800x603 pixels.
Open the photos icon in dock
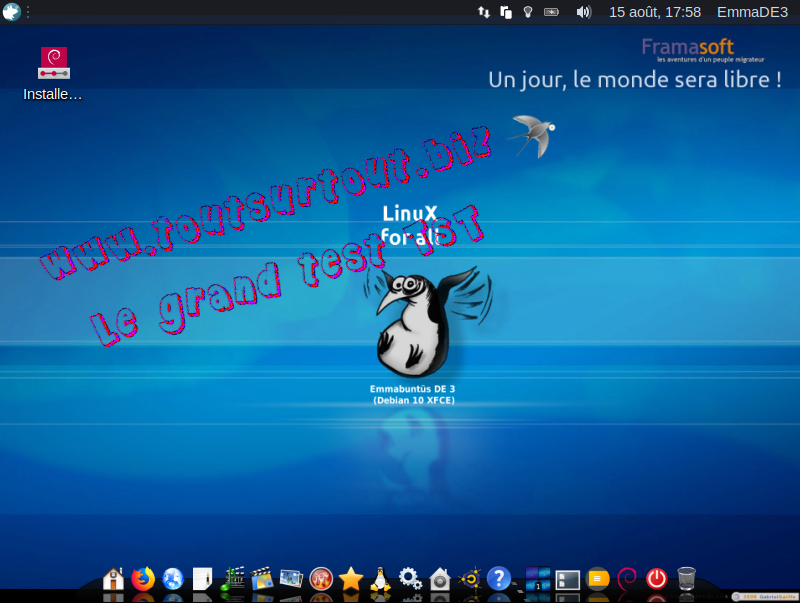[x=291, y=579]
